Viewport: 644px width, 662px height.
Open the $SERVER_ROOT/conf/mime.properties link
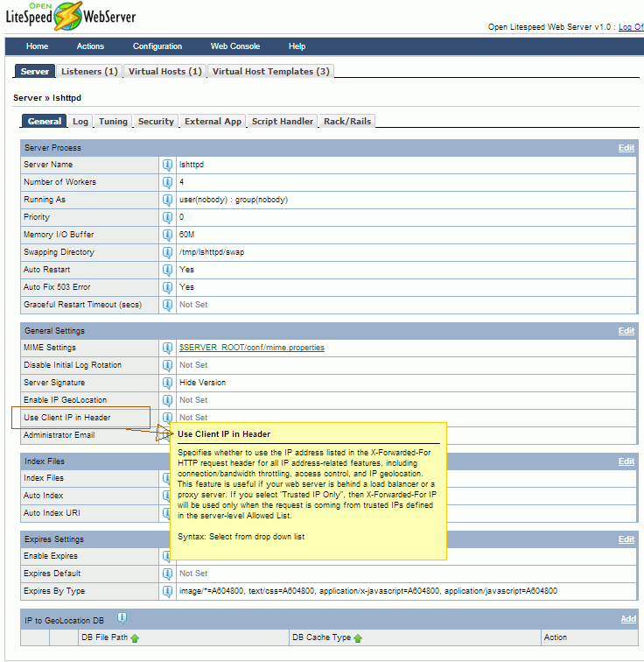(252, 348)
